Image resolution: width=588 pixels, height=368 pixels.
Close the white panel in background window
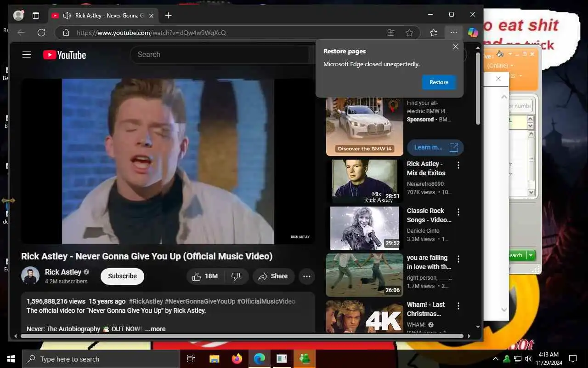498,79
